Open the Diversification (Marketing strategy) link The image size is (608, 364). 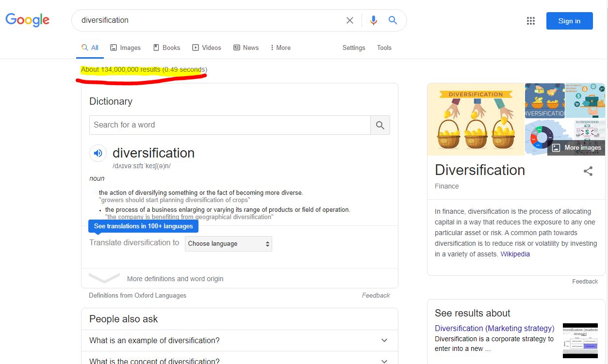(494, 328)
